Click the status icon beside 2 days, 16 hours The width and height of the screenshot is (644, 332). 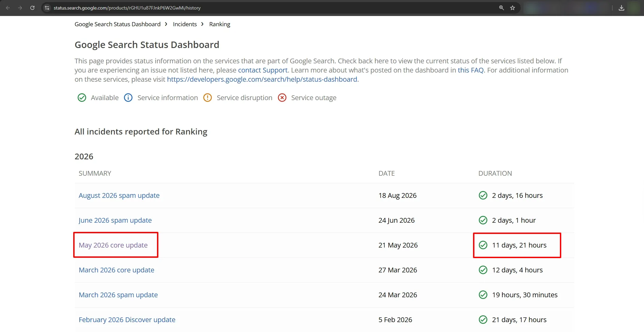(483, 195)
